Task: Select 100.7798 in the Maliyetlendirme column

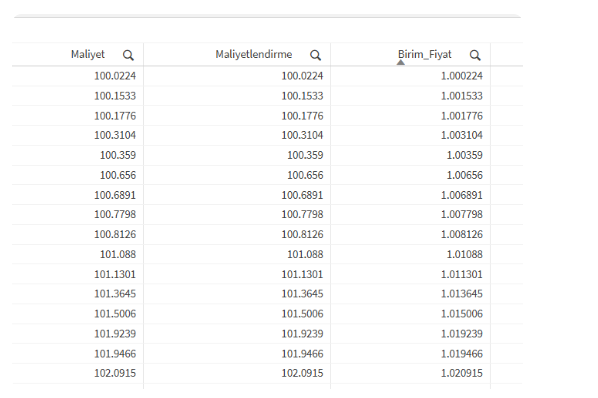Action: (302, 214)
